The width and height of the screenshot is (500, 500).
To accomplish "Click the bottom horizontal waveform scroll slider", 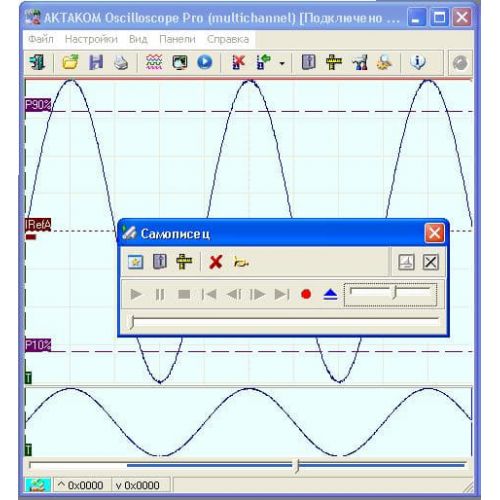I will point(248,465).
